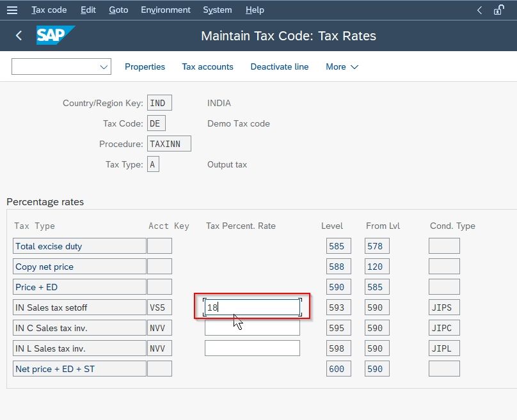Focus the IN L Sales tax inv. rate field

pos(252,348)
